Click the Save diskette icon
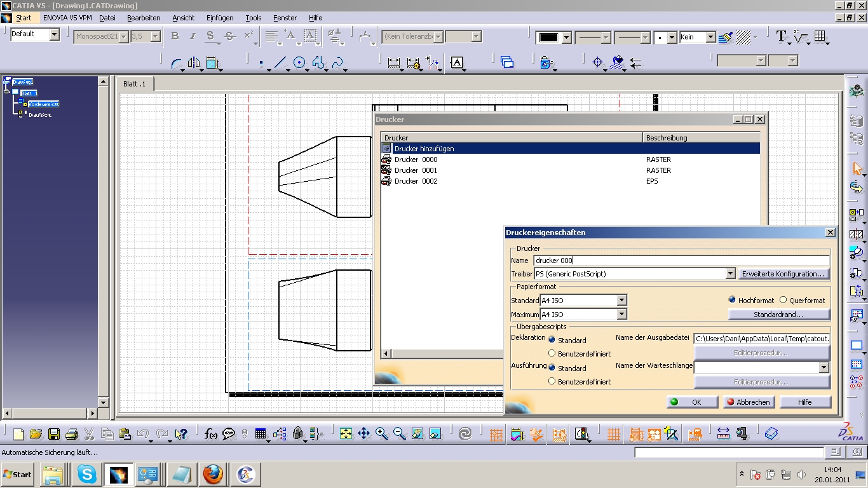Viewport: 868px width, 488px height. coord(54,434)
